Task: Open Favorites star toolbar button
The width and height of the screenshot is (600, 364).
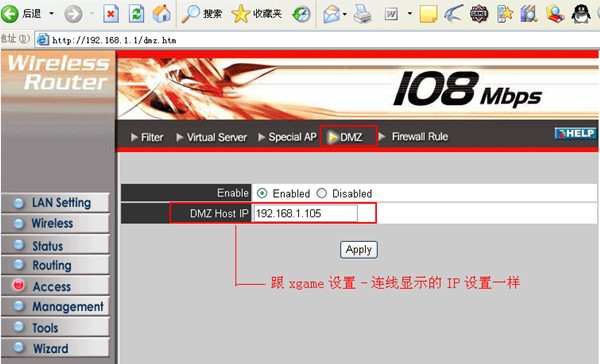Action: pos(257,14)
